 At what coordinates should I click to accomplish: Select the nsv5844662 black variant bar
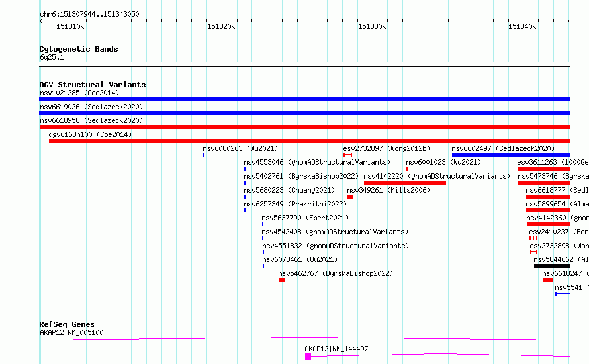click(x=552, y=266)
